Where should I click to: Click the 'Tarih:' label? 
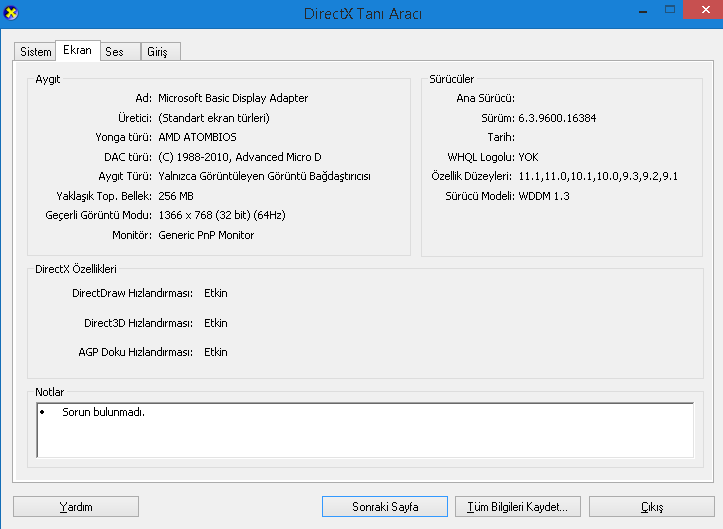pyautogui.click(x=501, y=137)
